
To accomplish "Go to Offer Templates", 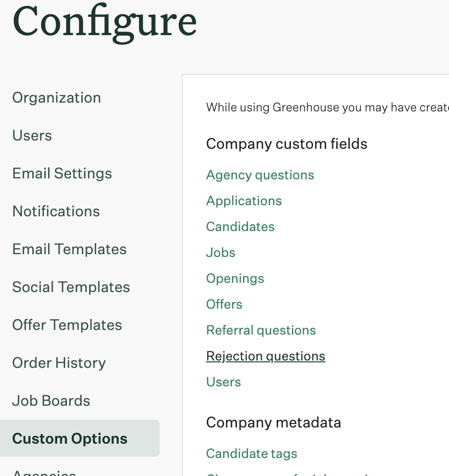I will (x=67, y=325).
